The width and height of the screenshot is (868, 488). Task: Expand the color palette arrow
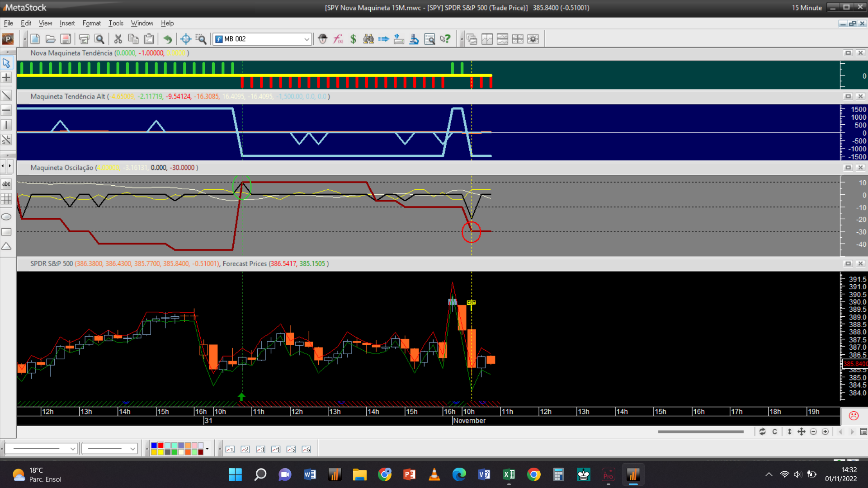(207, 449)
